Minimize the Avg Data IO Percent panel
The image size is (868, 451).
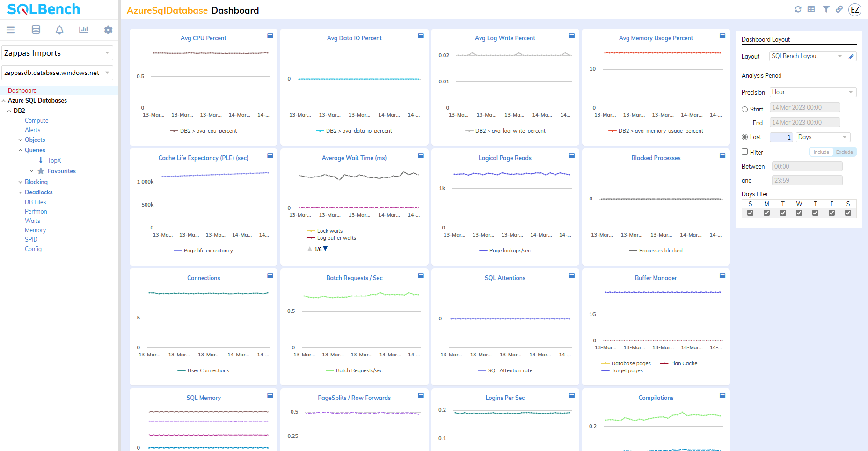(421, 36)
